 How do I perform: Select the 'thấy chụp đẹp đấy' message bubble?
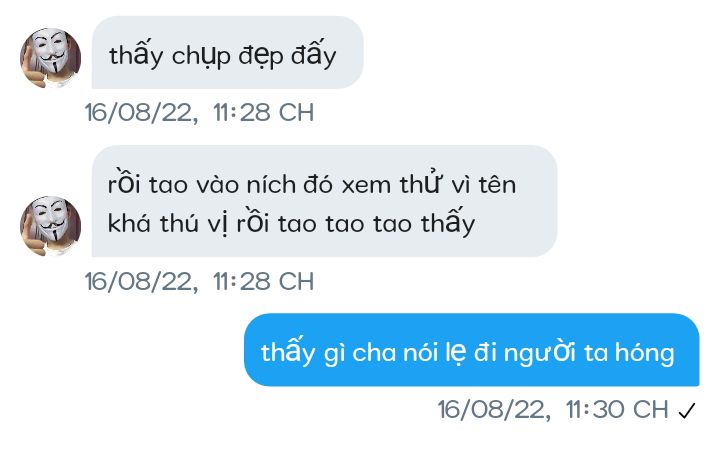[x=228, y=52]
